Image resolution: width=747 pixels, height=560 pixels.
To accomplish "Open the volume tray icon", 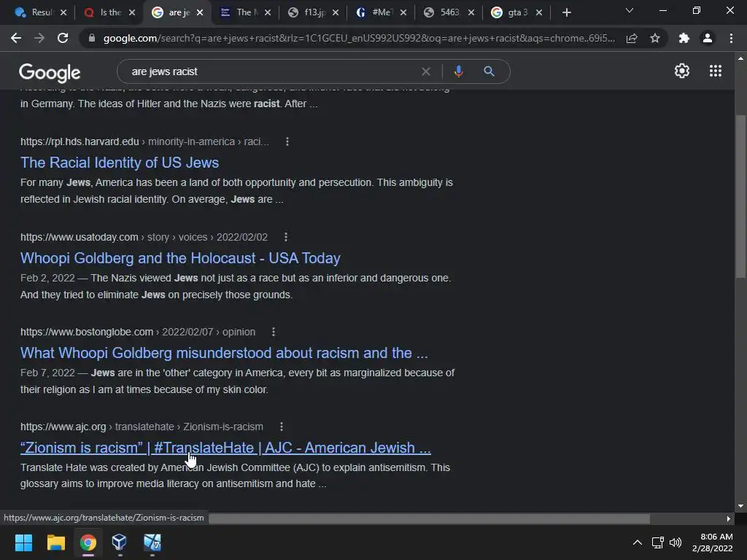I will tap(676, 542).
